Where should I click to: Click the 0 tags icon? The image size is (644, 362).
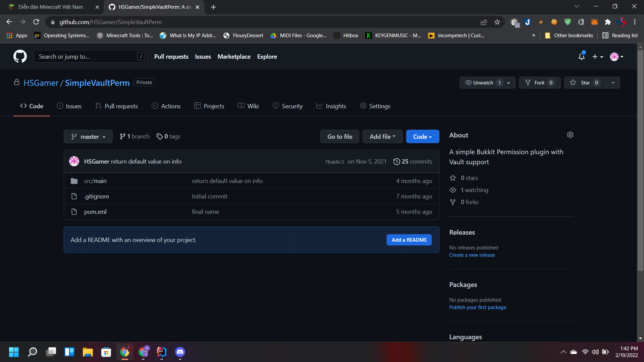[160, 136]
